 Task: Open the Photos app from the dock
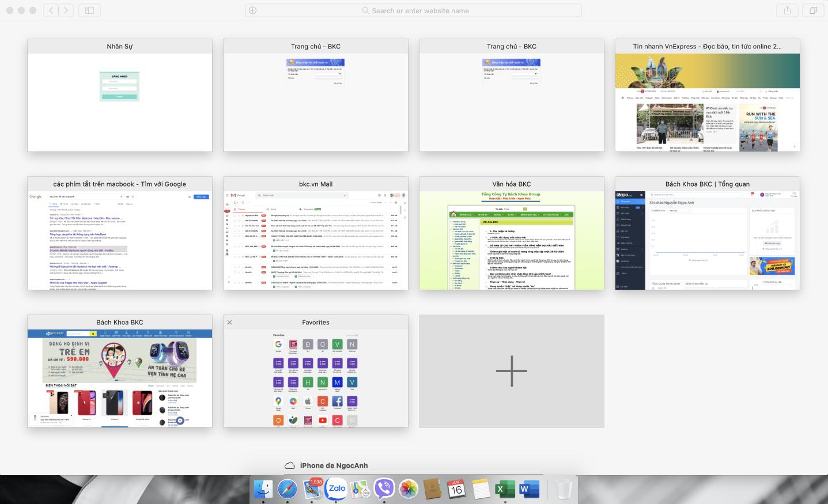(x=409, y=489)
